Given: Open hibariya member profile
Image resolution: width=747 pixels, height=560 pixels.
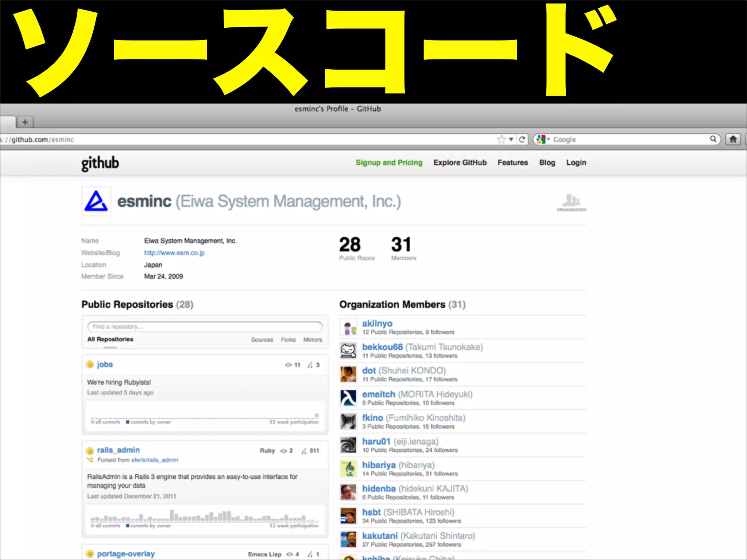Looking at the screenshot, I should click(x=379, y=465).
